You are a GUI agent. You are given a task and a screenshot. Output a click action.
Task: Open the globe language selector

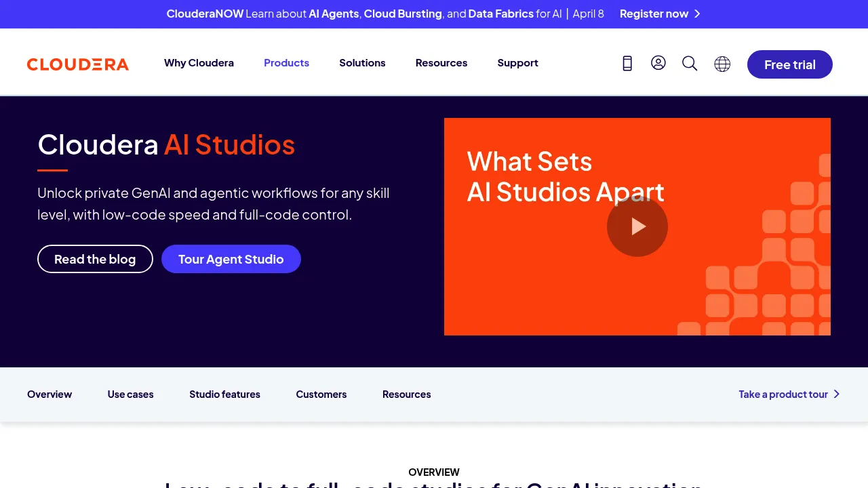coord(722,64)
